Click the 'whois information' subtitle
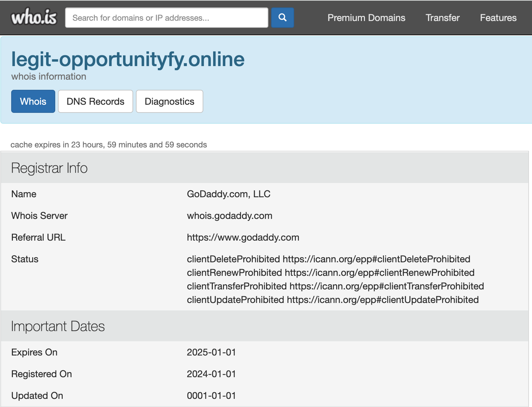 [x=49, y=77]
